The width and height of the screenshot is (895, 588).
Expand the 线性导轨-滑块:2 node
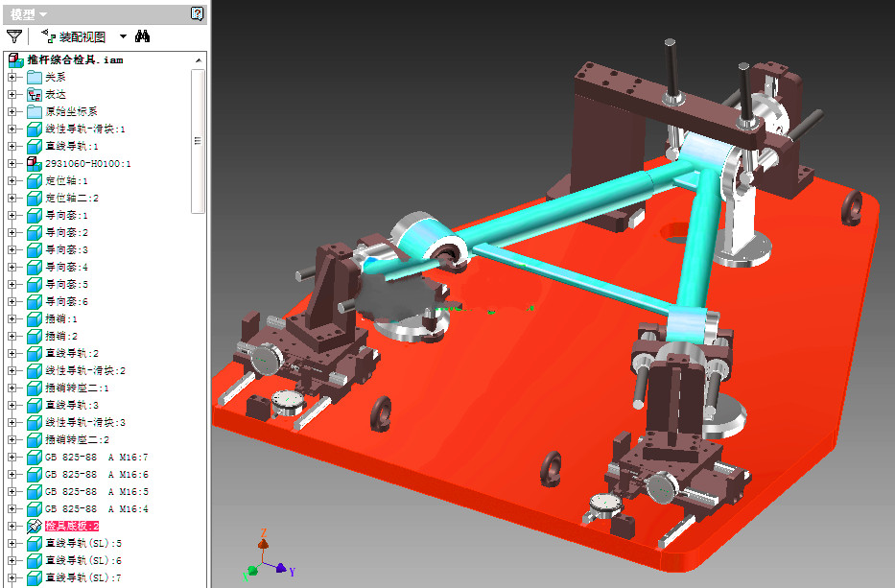tap(12, 370)
